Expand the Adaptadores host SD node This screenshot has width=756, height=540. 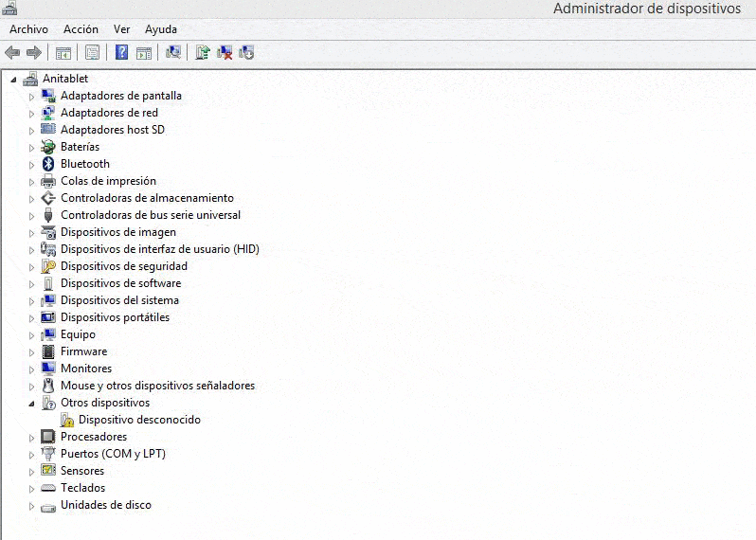31,131
